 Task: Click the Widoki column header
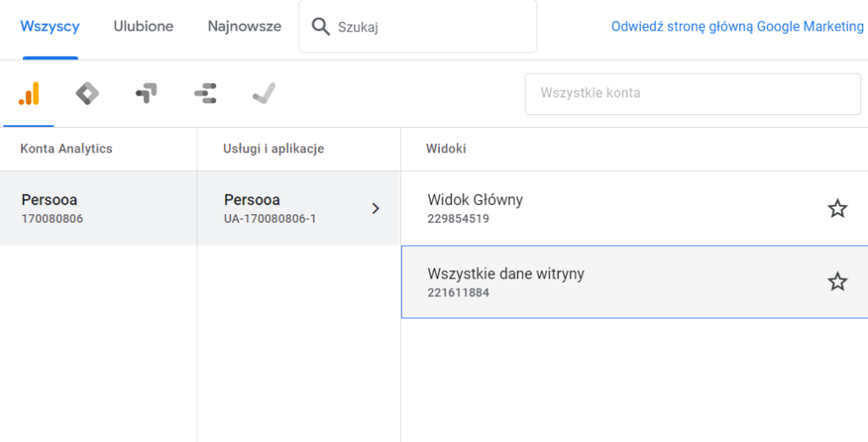tap(446, 149)
